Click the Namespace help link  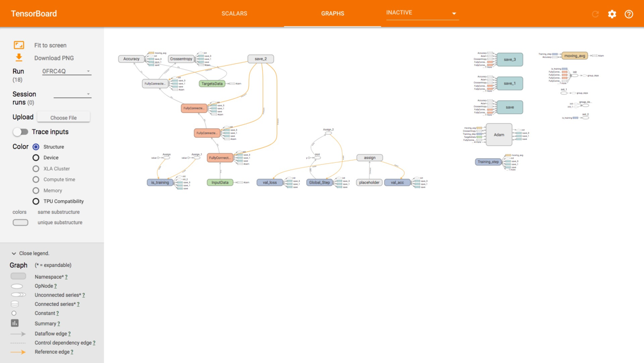point(66,277)
